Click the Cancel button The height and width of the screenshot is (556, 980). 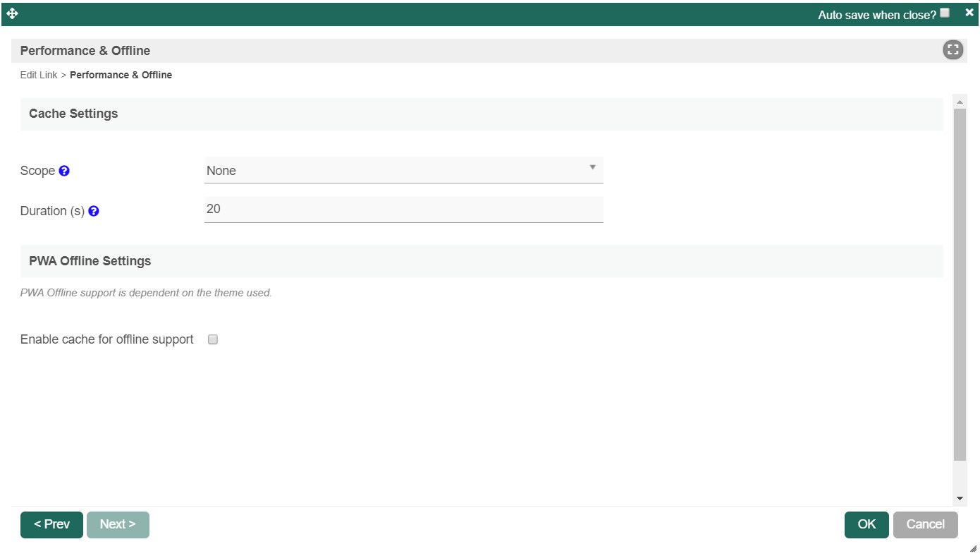925,524
